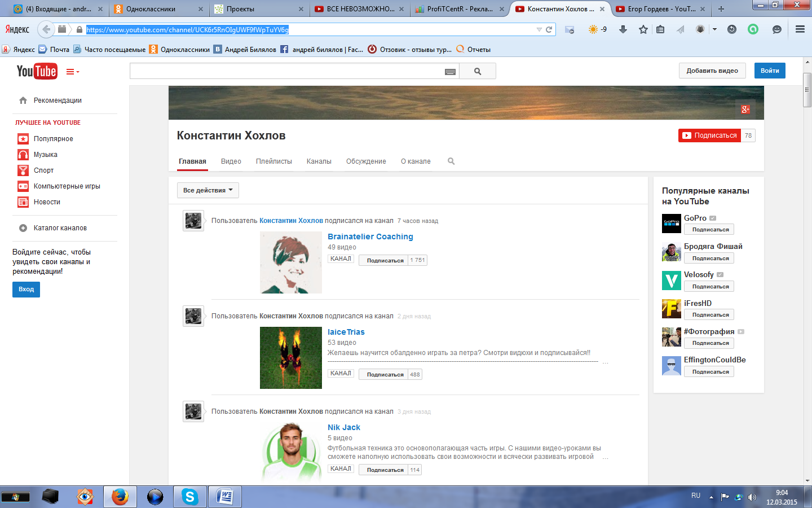Open the Каналы channel tab
Screen dimensions: 812x508
[x=319, y=161]
